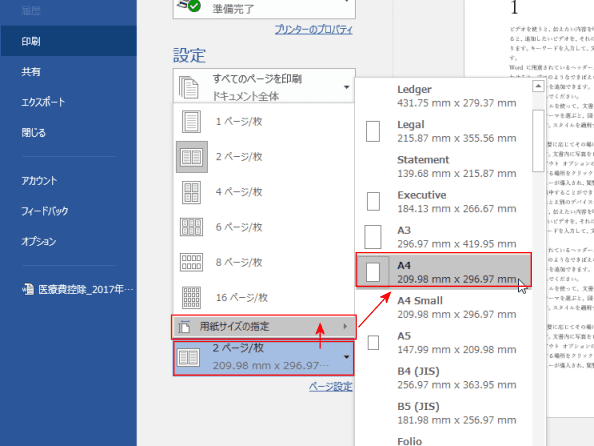Select the 16 ページ/枚 layout icon
This screenshot has width=594, height=446.
coord(191,297)
